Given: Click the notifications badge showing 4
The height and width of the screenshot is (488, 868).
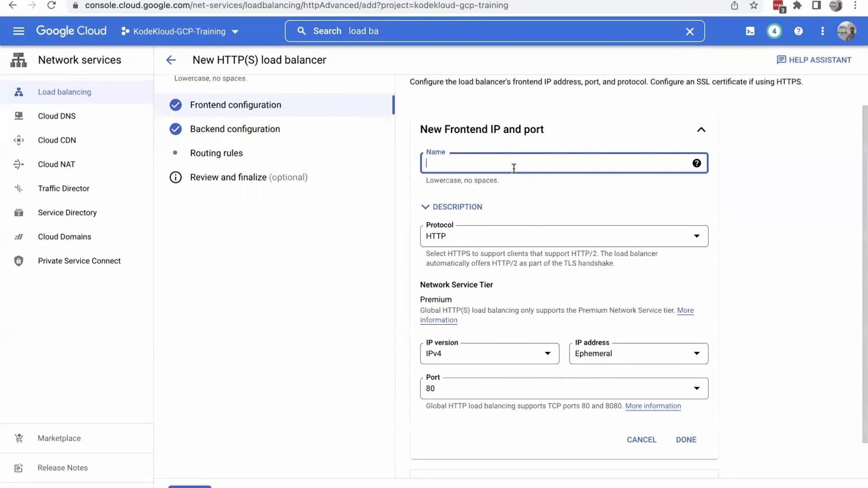Looking at the screenshot, I should tap(774, 31).
